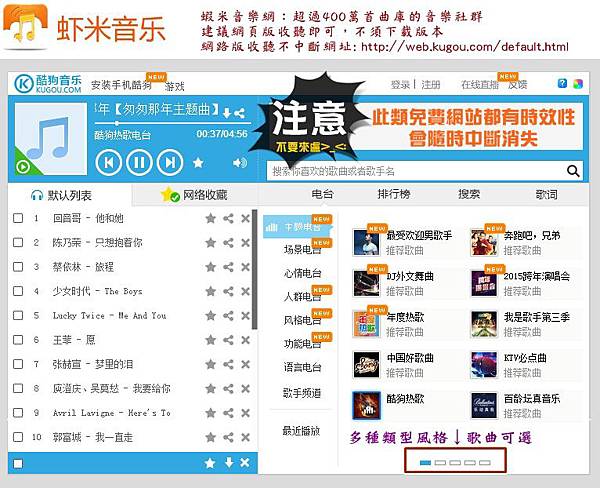
Task: Share the currently playing song
Action: (240, 113)
